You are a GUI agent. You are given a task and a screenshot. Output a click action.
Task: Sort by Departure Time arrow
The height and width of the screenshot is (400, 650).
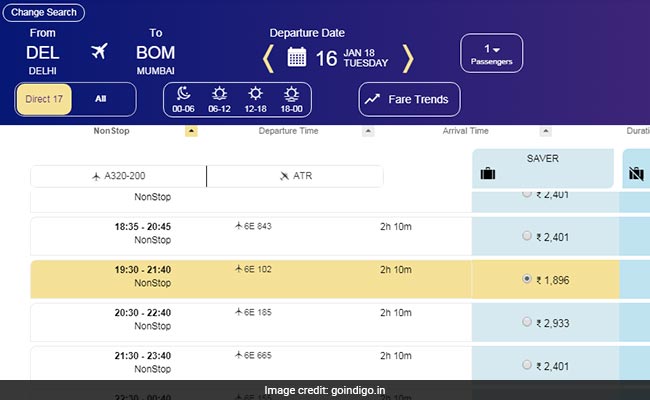click(368, 131)
